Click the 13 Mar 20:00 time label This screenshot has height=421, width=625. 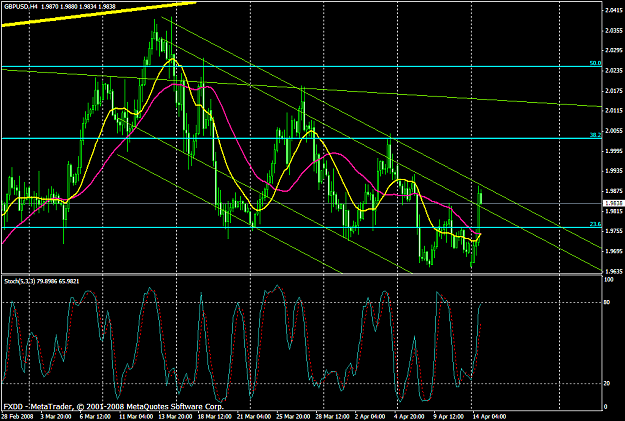(175, 416)
